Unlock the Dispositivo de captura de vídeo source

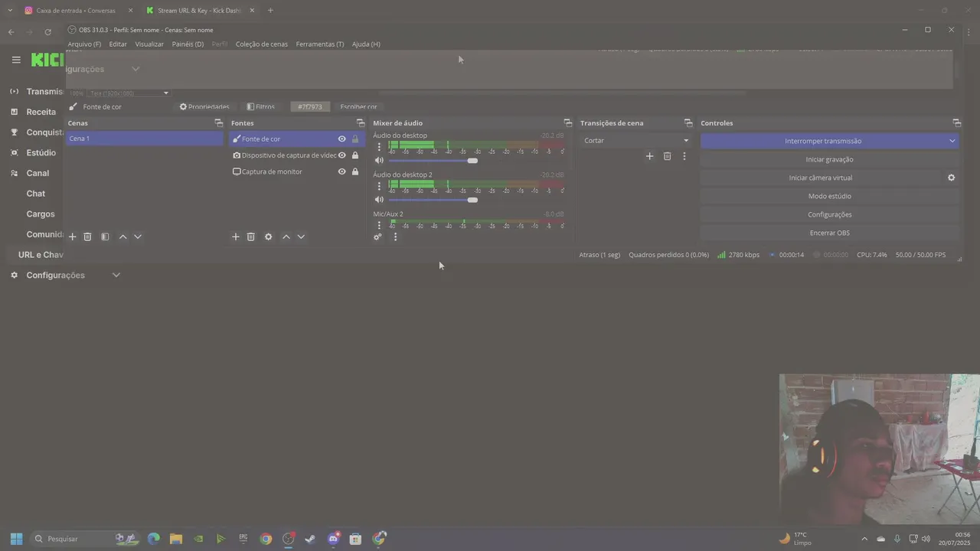(354, 155)
